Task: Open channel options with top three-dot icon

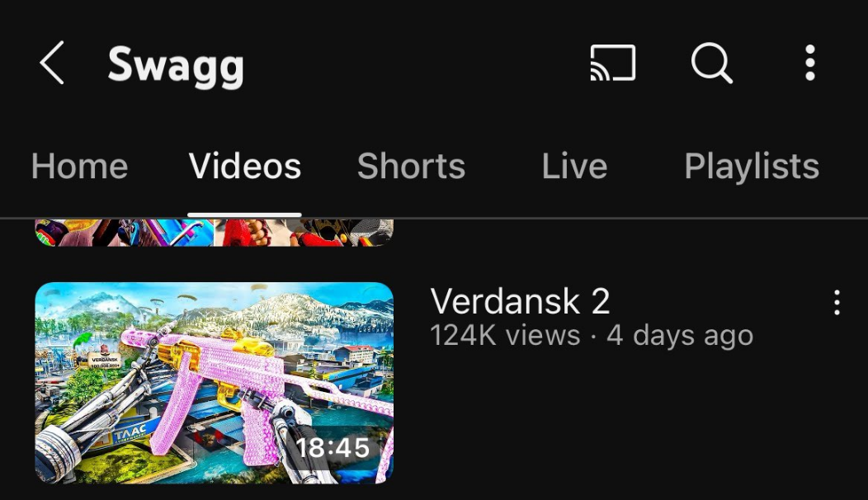Action: 810,63
